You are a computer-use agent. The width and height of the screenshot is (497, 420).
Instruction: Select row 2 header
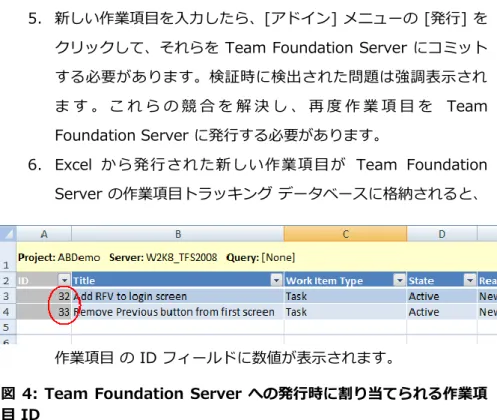[x=8, y=280]
